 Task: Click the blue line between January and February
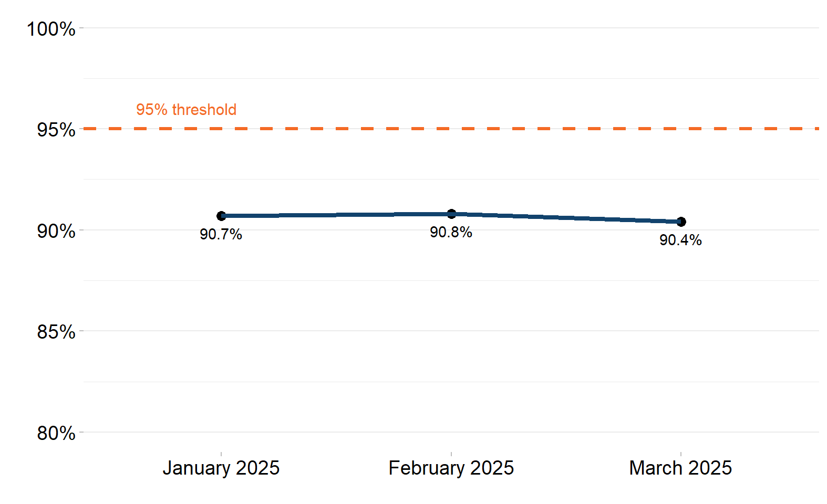click(336, 215)
